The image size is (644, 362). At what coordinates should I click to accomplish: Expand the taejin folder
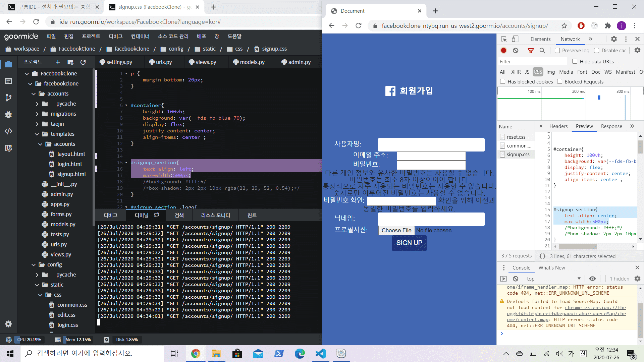pyautogui.click(x=37, y=124)
